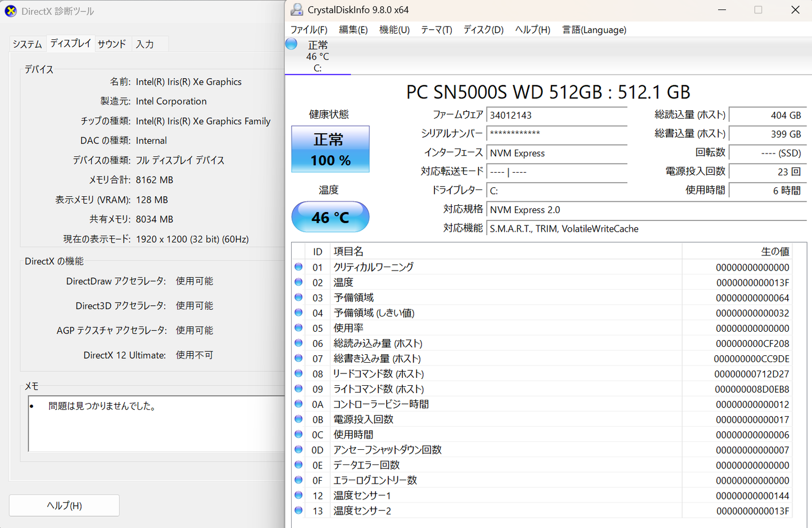Select the ディスプレイ tab in DirectX tool
This screenshot has width=812, height=528.
click(70, 43)
